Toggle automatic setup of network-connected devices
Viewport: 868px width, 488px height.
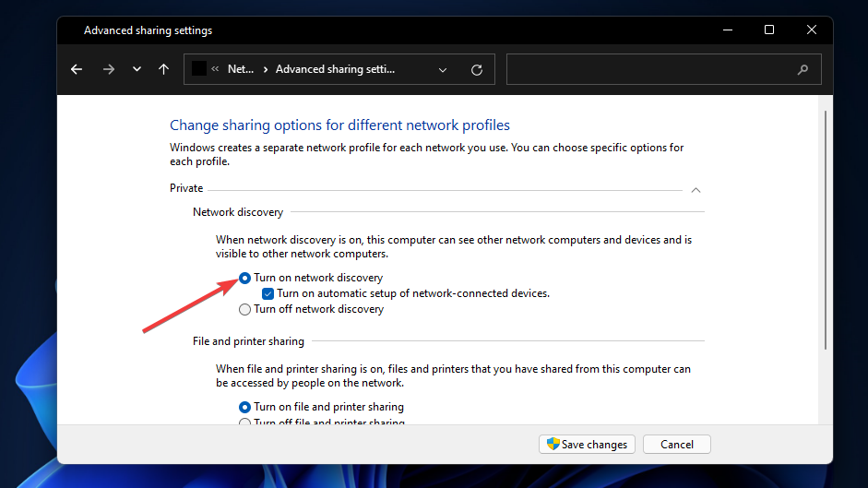268,293
